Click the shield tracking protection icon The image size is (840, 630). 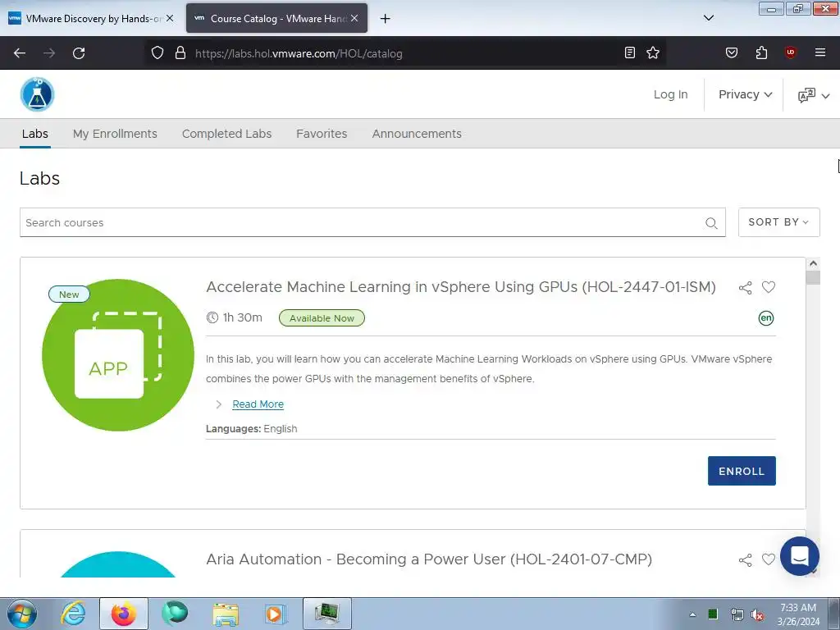point(157,52)
